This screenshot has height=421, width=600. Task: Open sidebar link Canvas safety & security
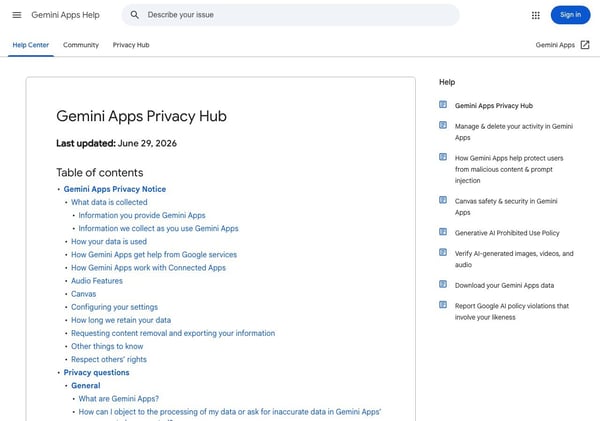click(506, 207)
